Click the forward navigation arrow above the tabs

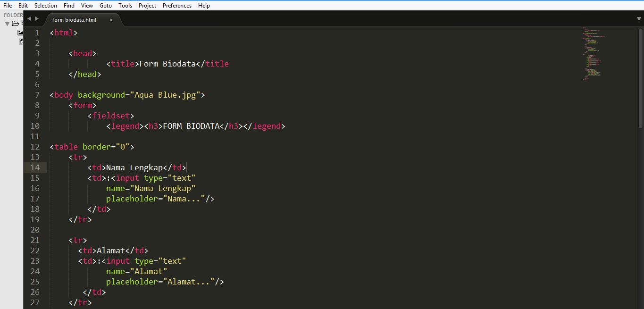click(x=37, y=18)
